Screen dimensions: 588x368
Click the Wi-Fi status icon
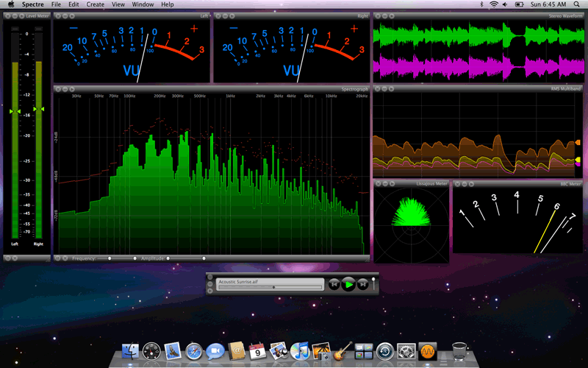[494, 4]
